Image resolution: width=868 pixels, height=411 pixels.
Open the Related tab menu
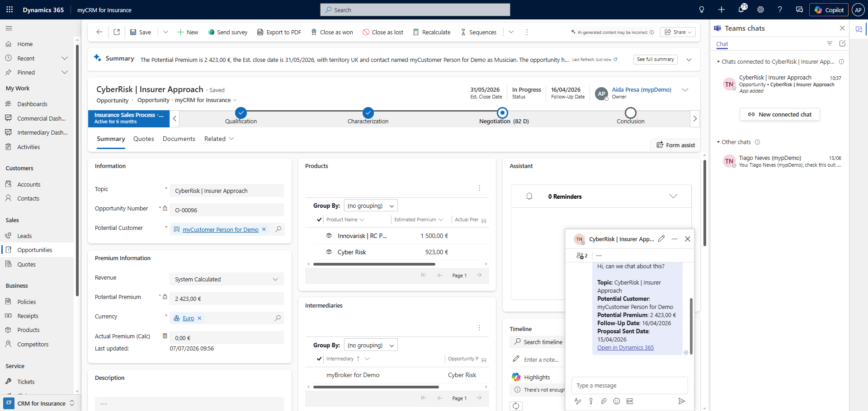(x=219, y=139)
